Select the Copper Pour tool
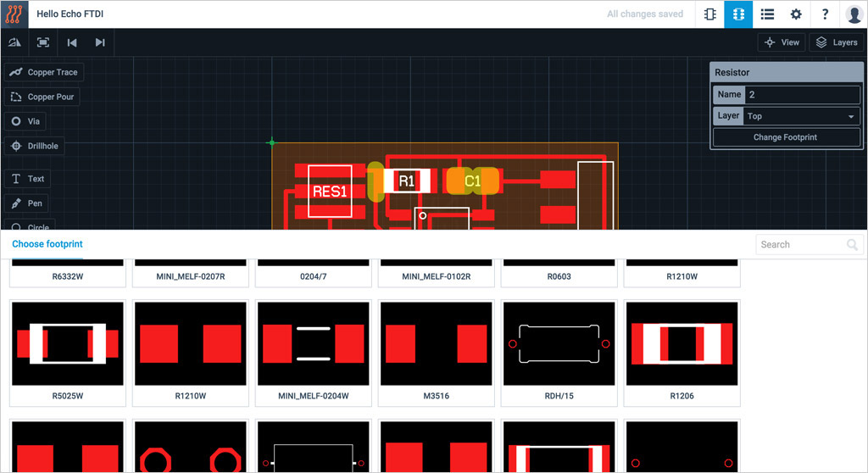The height and width of the screenshot is (473, 868). [42, 97]
